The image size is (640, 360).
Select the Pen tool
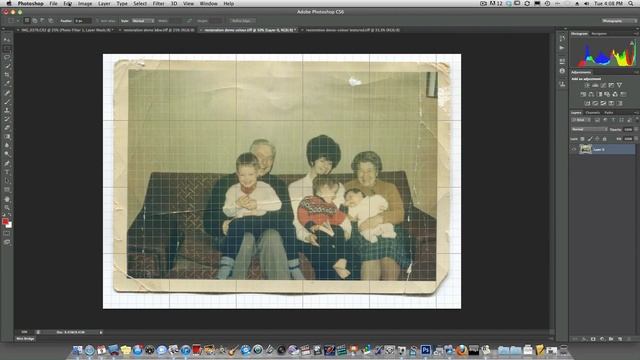(7, 163)
